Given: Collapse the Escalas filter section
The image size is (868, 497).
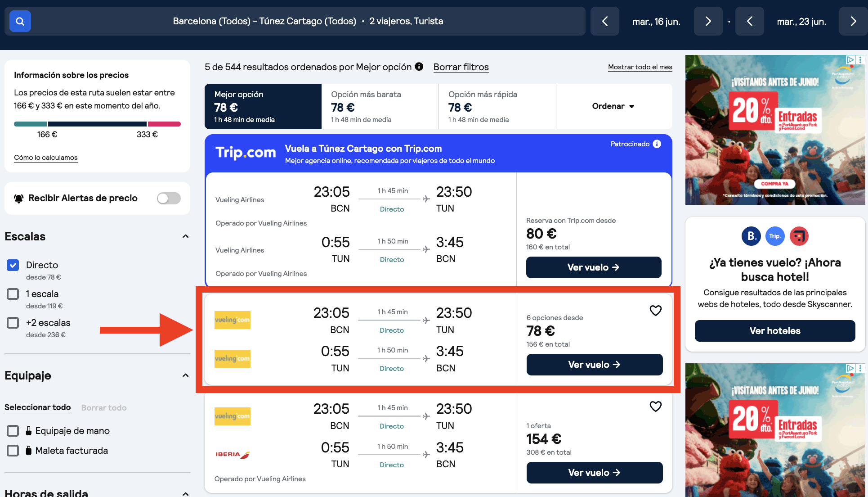Looking at the screenshot, I should (185, 236).
